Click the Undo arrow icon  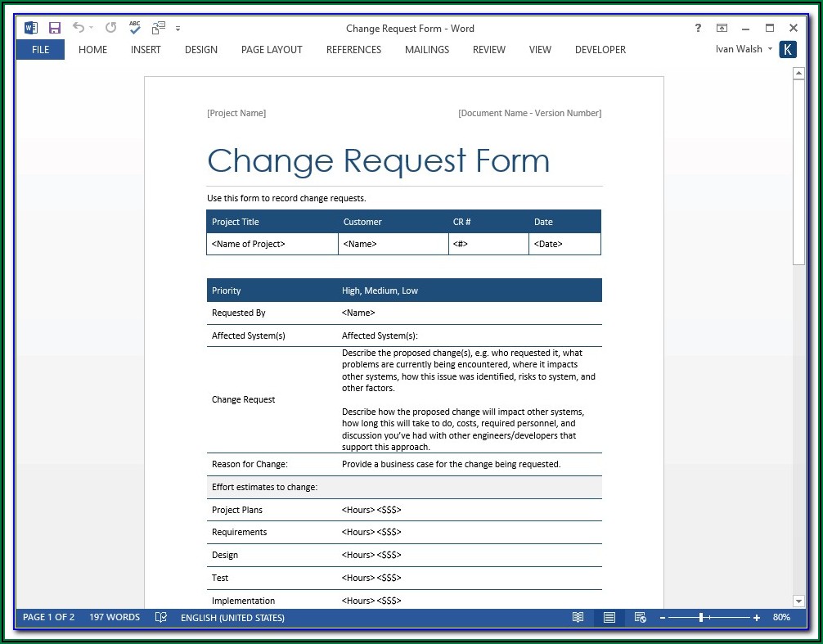point(79,28)
